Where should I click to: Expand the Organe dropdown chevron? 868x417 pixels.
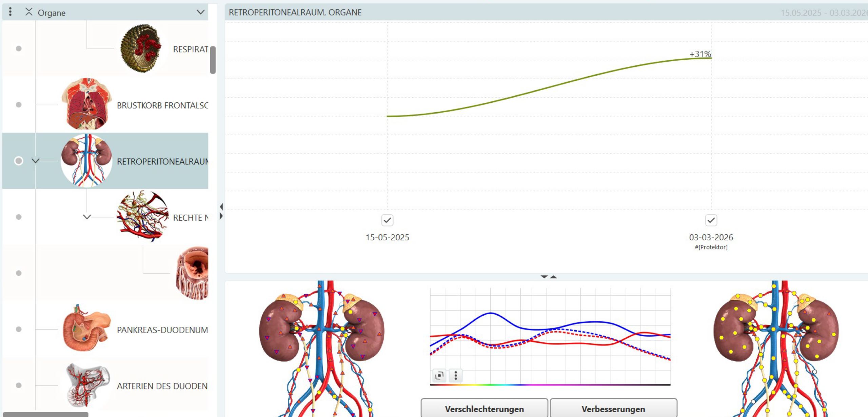pyautogui.click(x=201, y=12)
